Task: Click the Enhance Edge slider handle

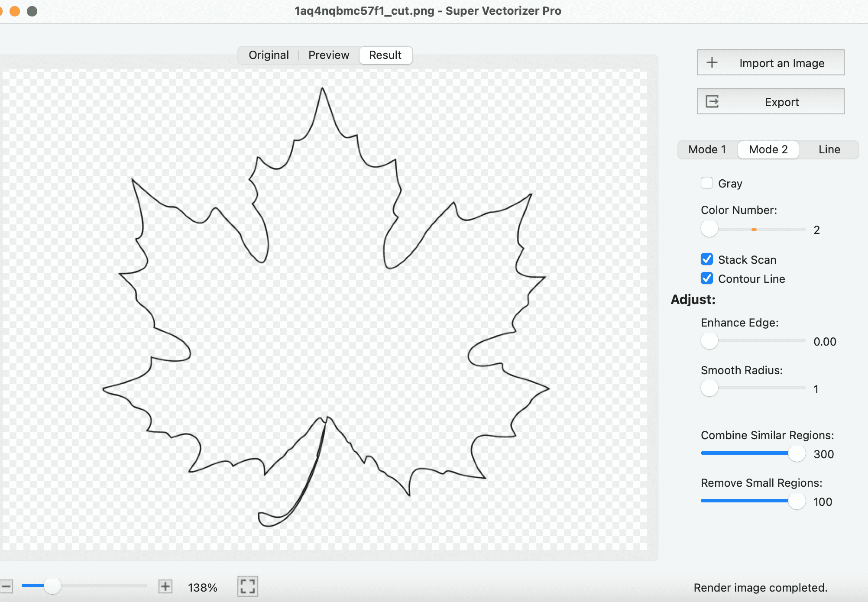Action: (709, 340)
